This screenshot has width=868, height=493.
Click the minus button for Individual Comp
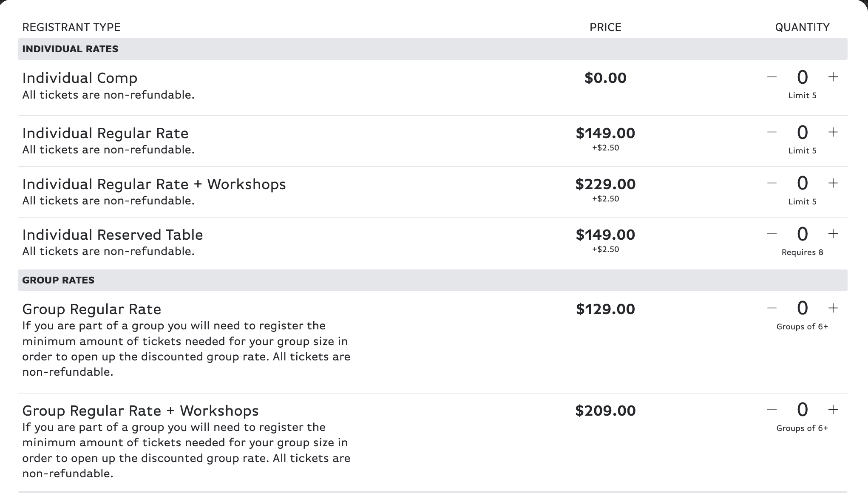(x=772, y=77)
